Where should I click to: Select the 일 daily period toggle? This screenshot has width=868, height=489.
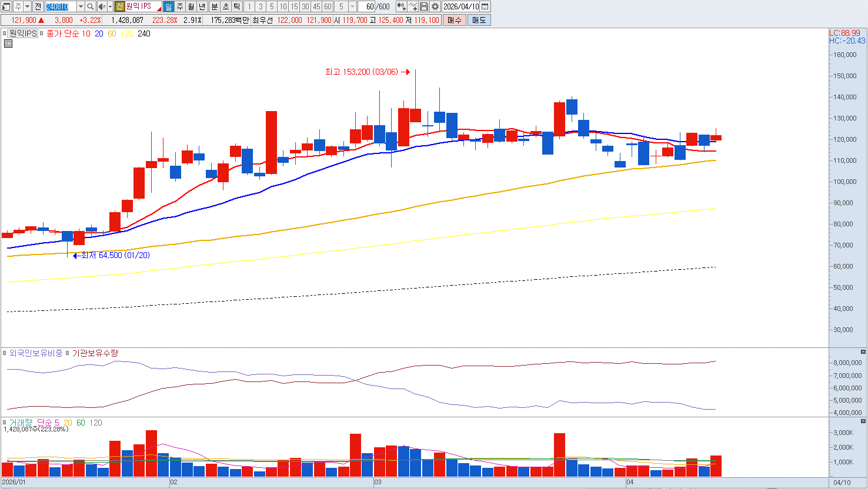[x=168, y=6]
